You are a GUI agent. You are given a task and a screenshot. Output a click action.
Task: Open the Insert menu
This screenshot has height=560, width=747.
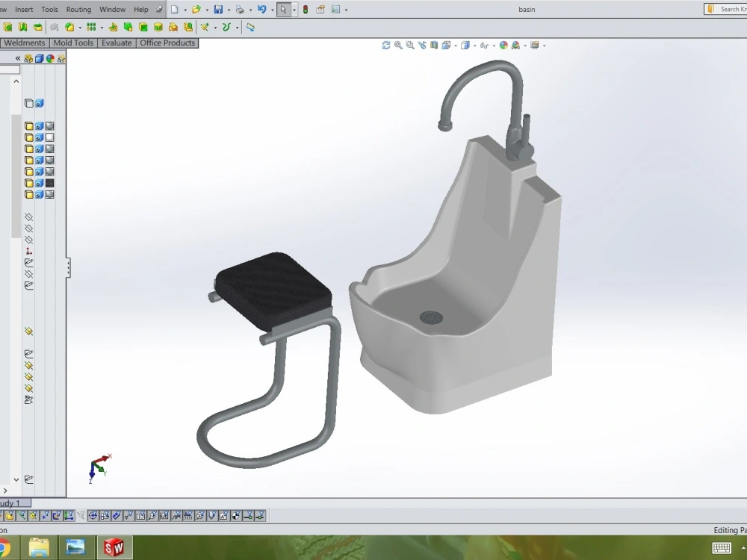click(x=24, y=10)
